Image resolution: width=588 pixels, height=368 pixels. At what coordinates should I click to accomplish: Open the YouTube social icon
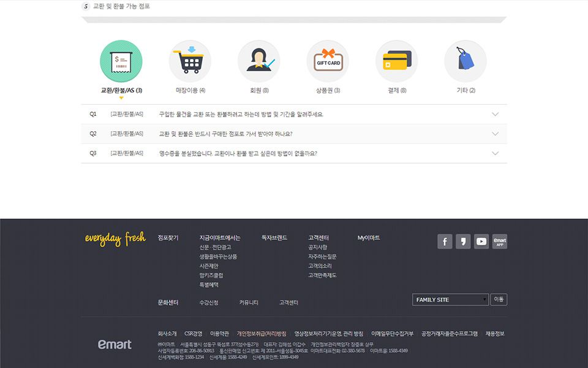point(481,242)
